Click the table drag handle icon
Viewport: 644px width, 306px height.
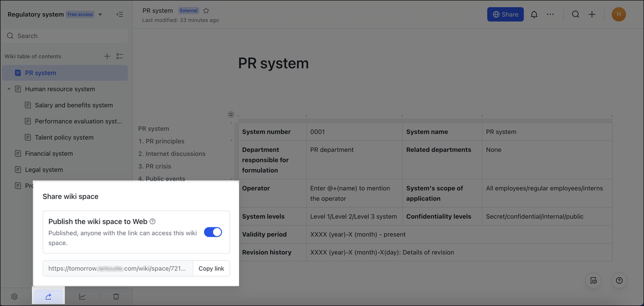coord(231,114)
